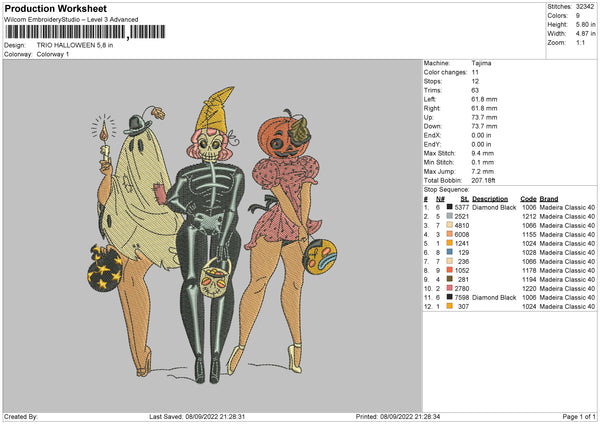This screenshot has height=424, width=600.
Task: Choose the tan swatch beside 6008 stitches
Action: click(x=450, y=234)
